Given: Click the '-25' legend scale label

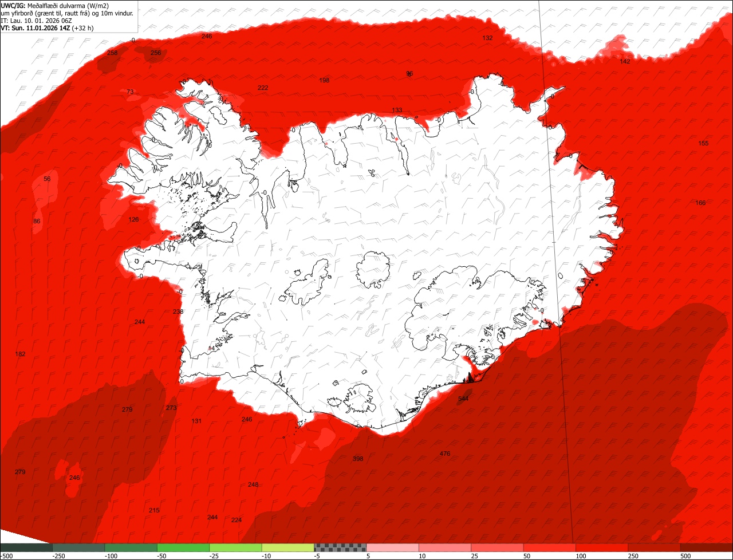Looking at the screenshot, I should (x=215, y=557).
